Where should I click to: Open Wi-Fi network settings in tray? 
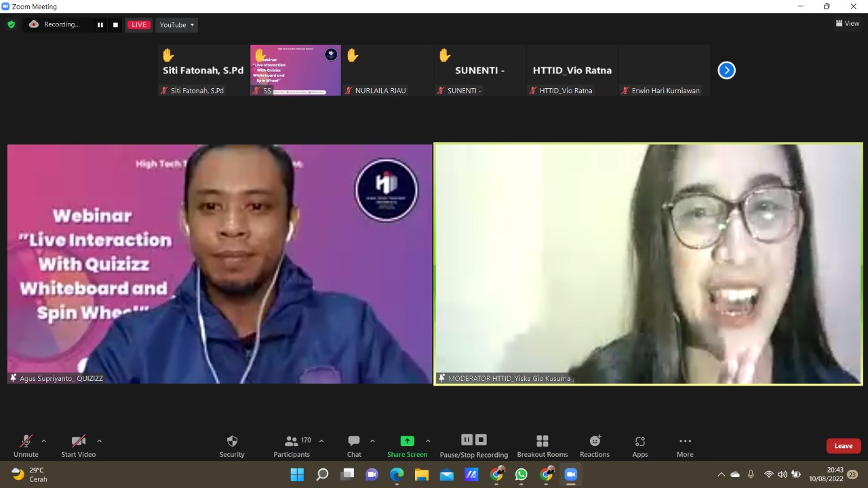point(768,474)
